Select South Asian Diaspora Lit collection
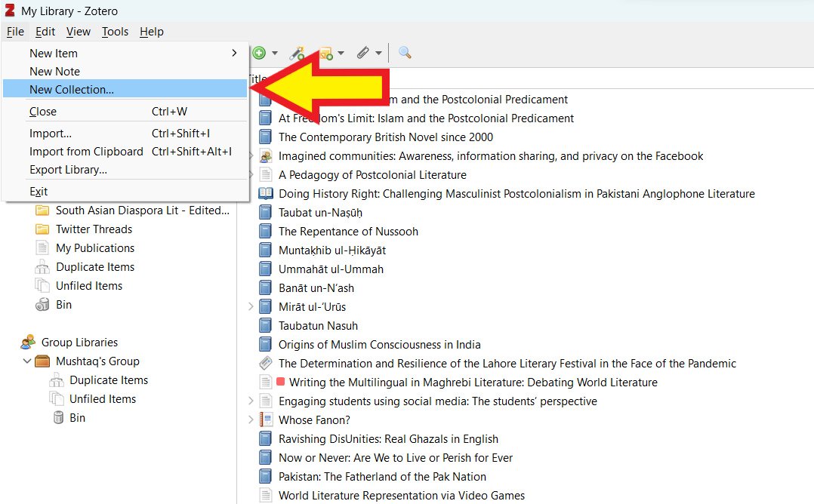The width and height of the screenshot is (814, 504). [x=142, y=211]
